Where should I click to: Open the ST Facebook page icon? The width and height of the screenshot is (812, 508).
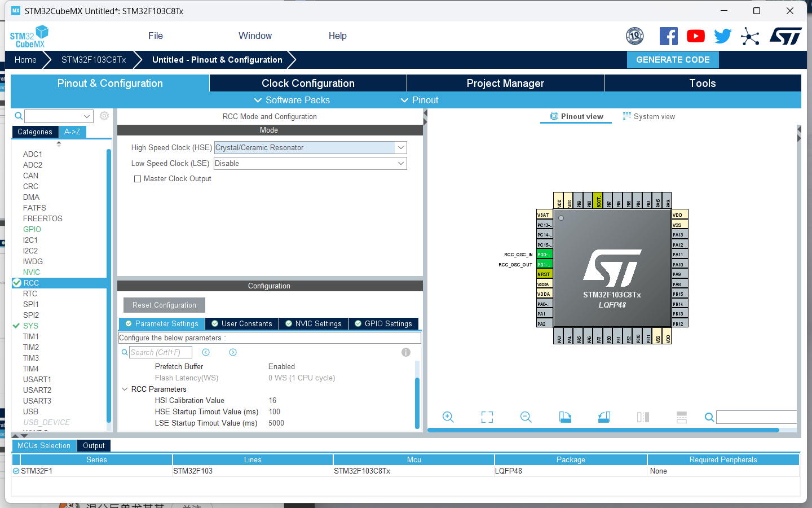point(669,36)
